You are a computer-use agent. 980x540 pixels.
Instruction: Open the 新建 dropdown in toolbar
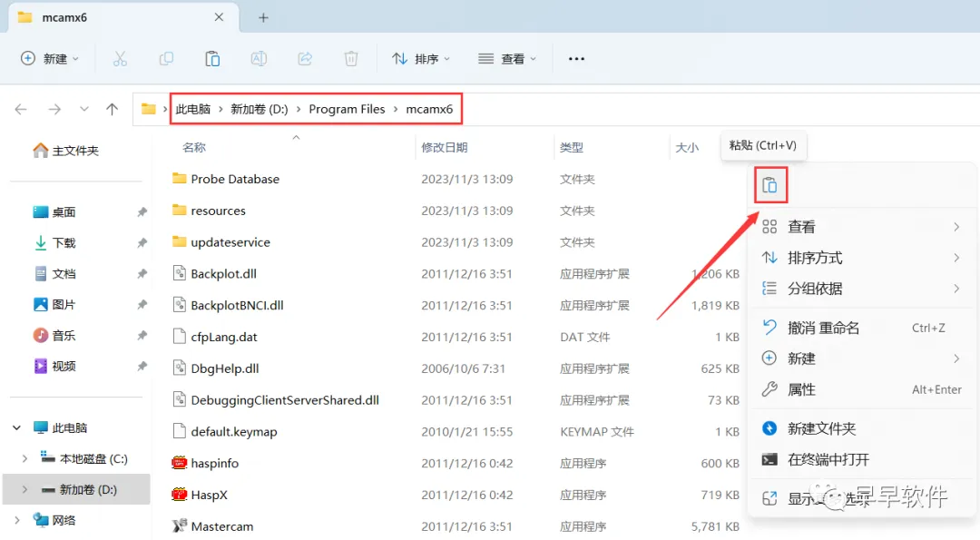tap(49, 59)
